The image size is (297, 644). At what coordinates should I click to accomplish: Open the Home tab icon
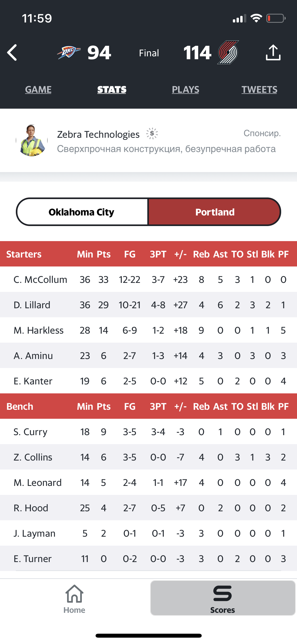(x=74, y=594)
